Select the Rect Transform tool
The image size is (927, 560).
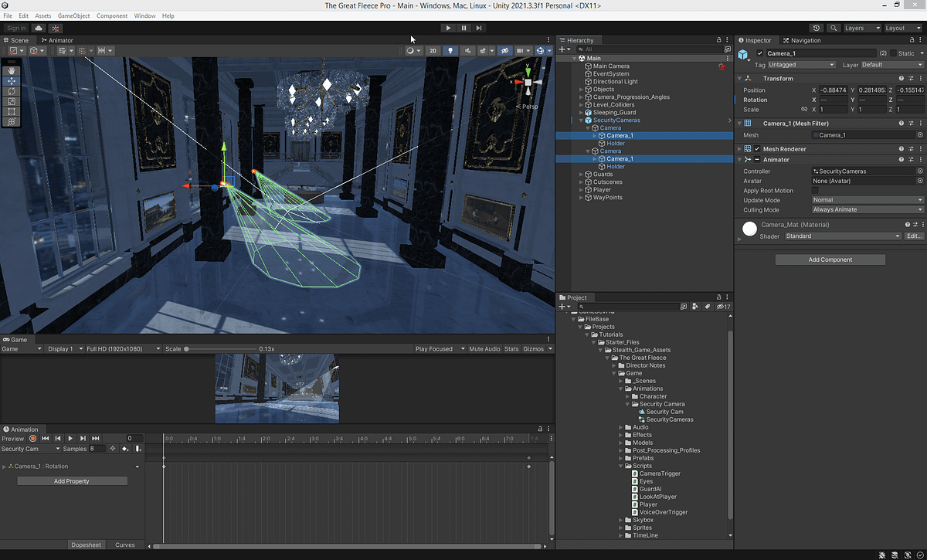click(x=12, y=111)
